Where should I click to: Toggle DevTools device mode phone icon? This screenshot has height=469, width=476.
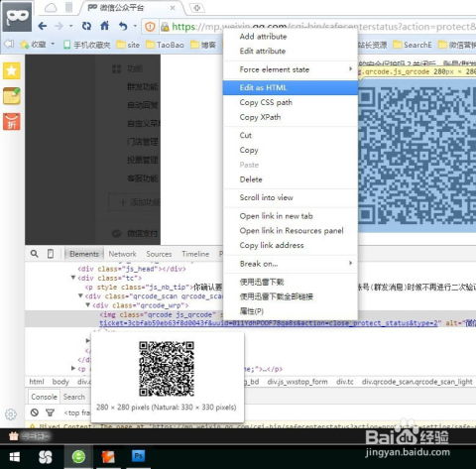(51, 254)
